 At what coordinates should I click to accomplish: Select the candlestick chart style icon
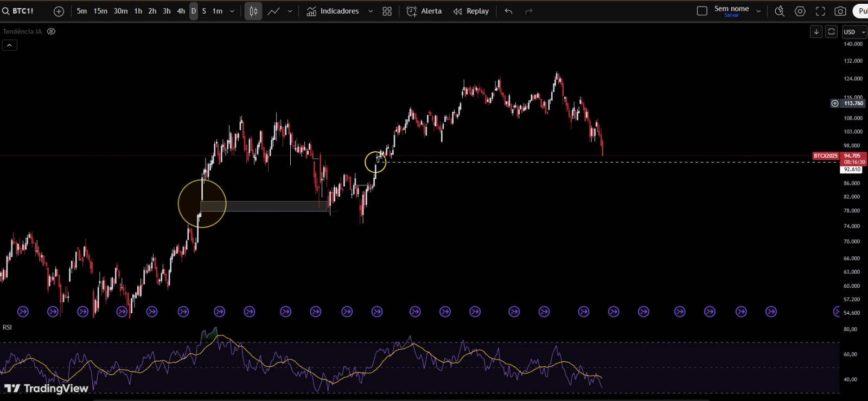[253, 11]
